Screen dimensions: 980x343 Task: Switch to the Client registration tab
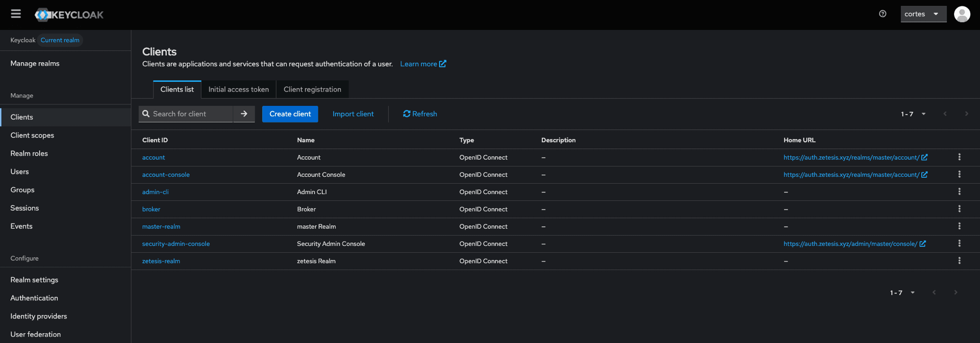click(312, 89)
